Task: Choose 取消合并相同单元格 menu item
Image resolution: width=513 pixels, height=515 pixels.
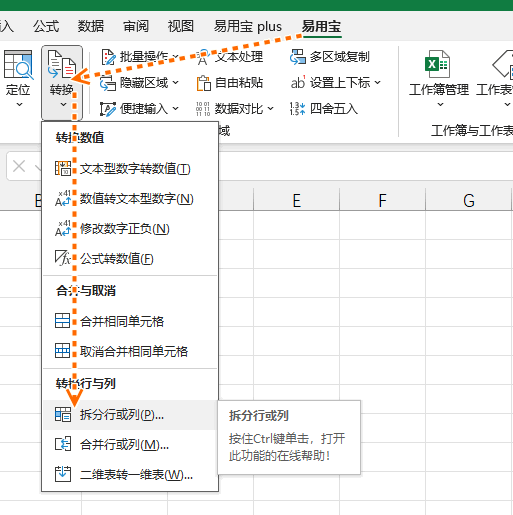Action: (x=130, y=351)
